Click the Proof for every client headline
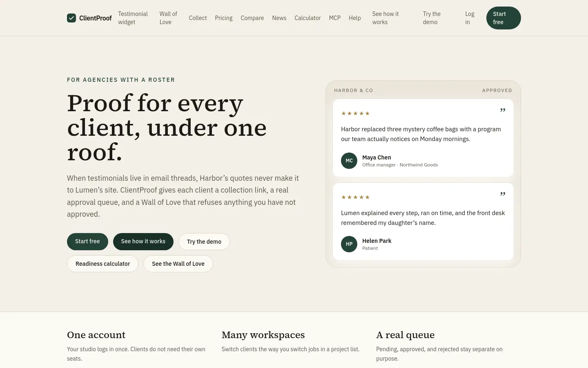Viewport: 588px width, 368px height. click(x=167, y=128)
